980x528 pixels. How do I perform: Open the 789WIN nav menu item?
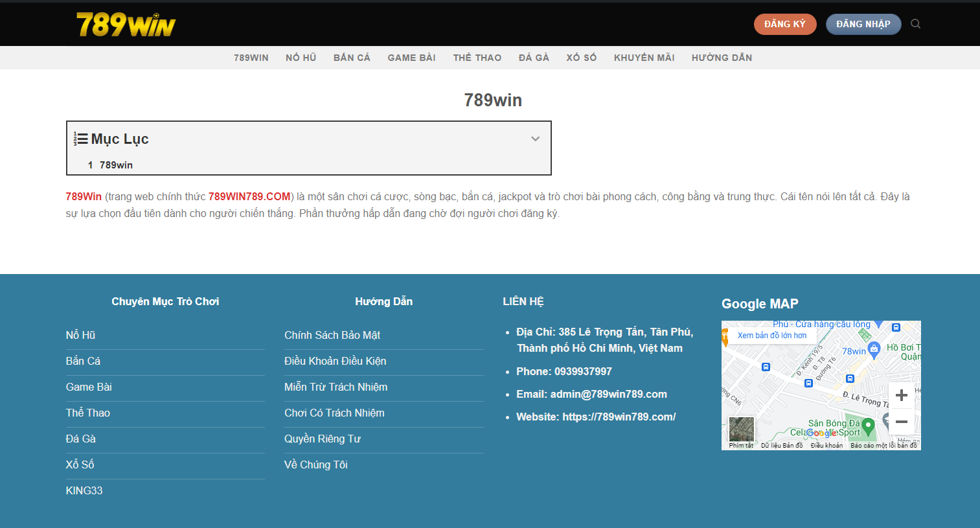tap(251, 58)
